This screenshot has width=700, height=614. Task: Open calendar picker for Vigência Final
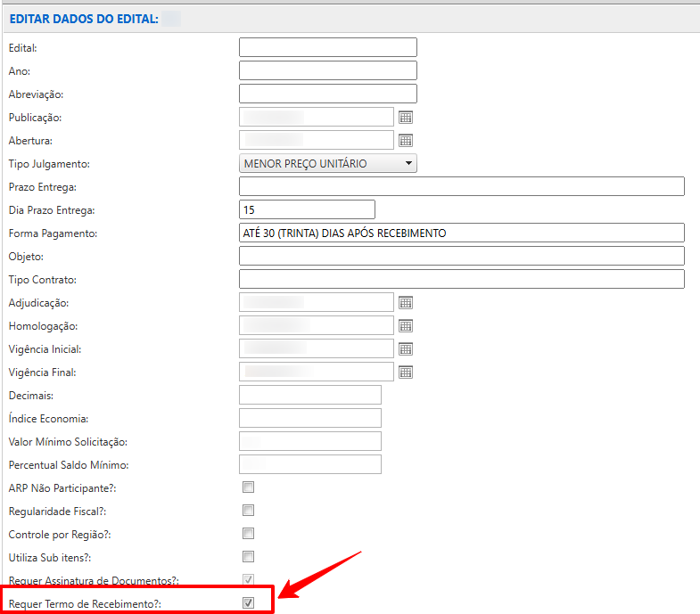(x=405, y=372)
